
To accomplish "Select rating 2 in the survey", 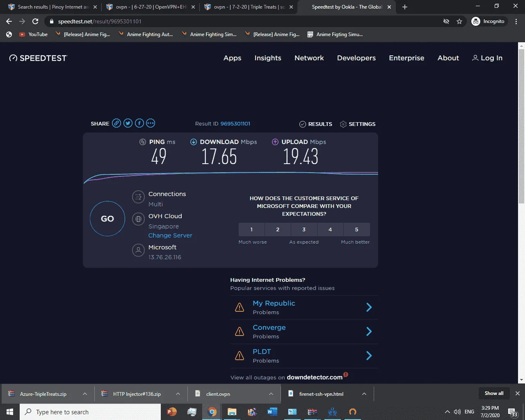I will pyautogui.click(x=278, y=229).
